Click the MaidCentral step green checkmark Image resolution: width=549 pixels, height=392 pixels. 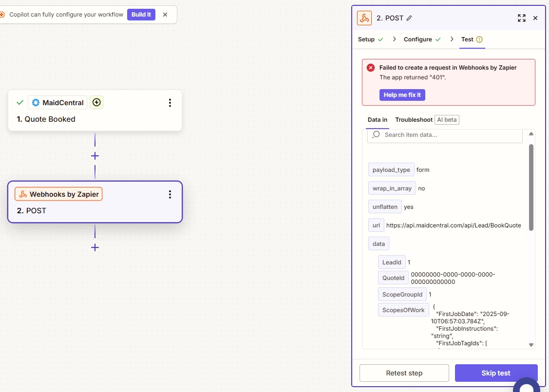point(20,103)
